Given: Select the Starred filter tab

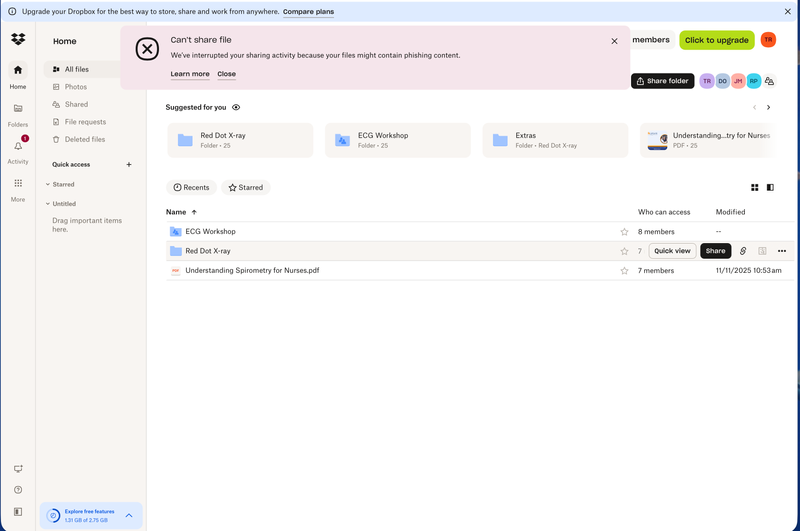Looking at the screenshot, I should click(x=245, y=187).
